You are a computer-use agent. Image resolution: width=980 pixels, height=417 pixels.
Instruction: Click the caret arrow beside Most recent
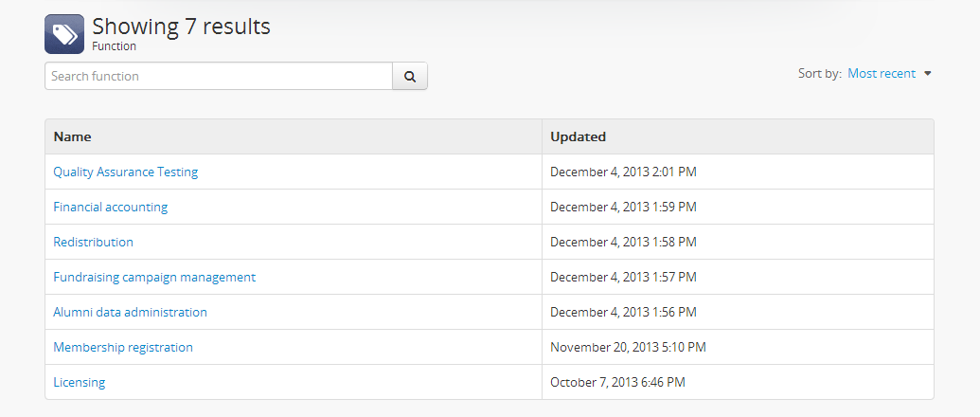[928, 74]
